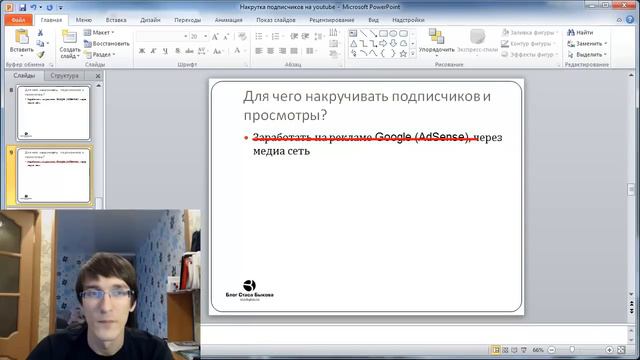Select the Right Arrow shape
640x360 pixels.
(x=383, y=43)
